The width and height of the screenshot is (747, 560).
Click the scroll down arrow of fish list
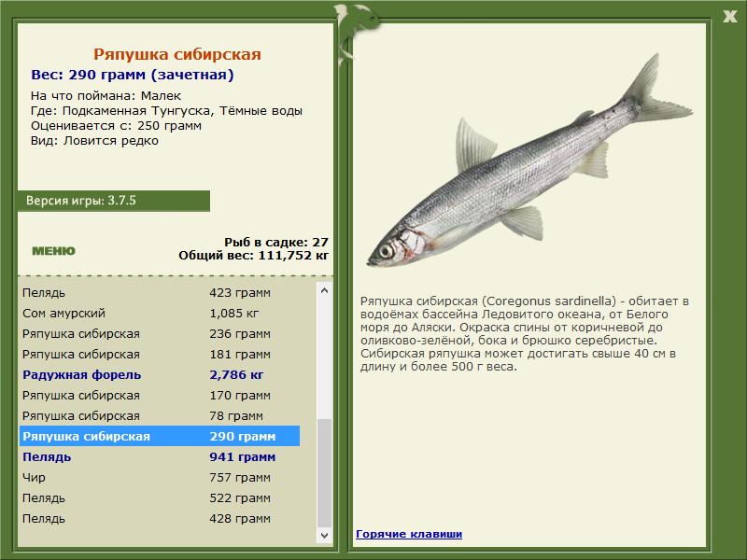coord(324,535)
